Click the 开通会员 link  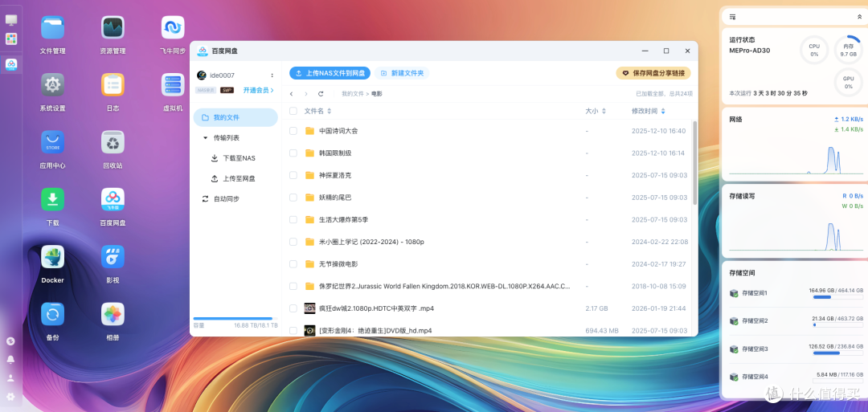[259, 90]
